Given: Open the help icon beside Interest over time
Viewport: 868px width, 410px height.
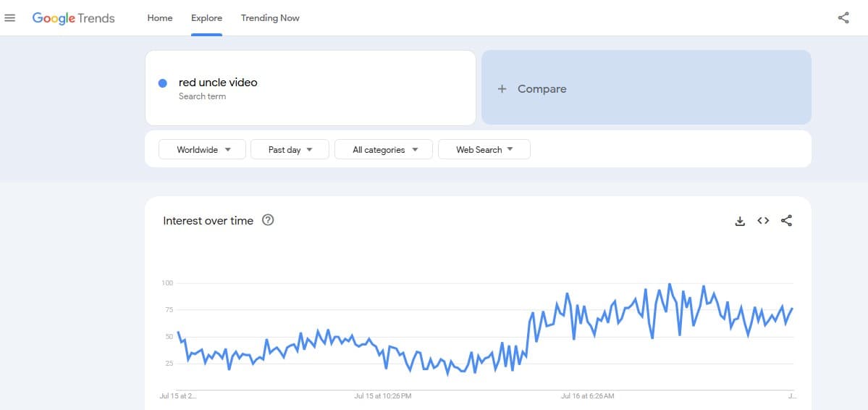Looking at the screenshot, I should pyautogui.click(x=268, y=220).
